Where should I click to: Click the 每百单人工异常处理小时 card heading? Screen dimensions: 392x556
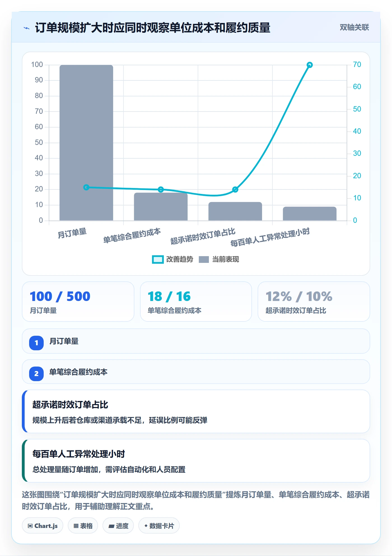pos(78,454)
